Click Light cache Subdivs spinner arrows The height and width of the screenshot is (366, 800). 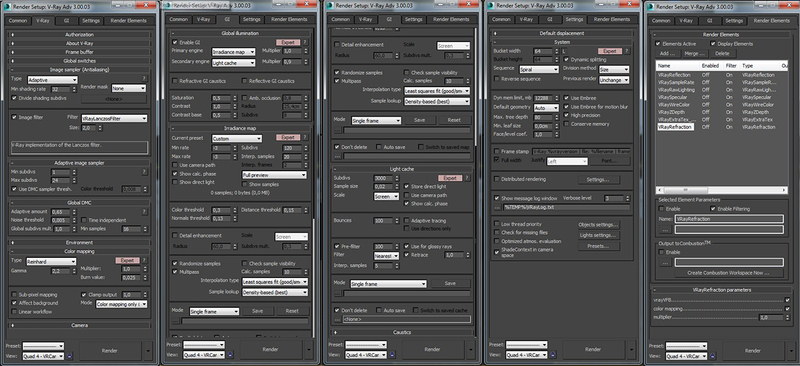[x=397, y=178]
